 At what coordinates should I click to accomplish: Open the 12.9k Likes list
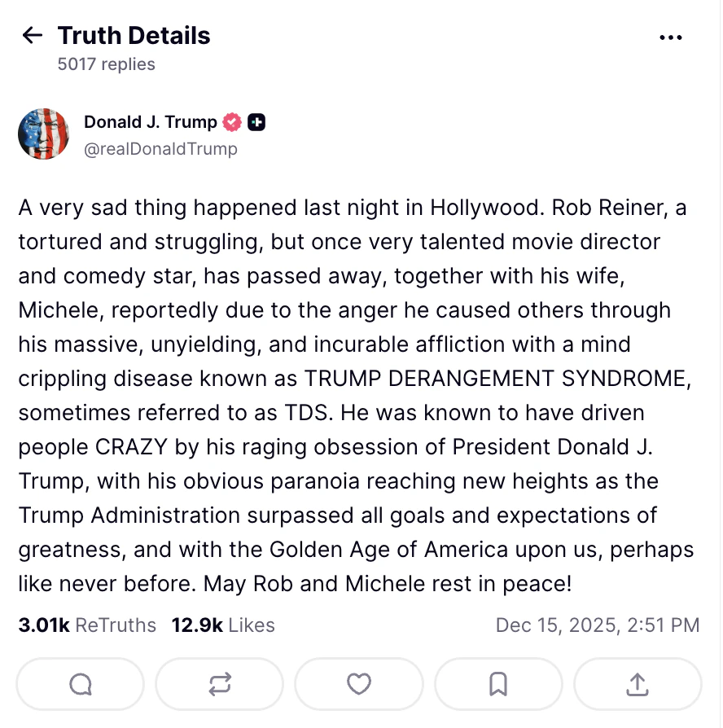coord(222,625)
